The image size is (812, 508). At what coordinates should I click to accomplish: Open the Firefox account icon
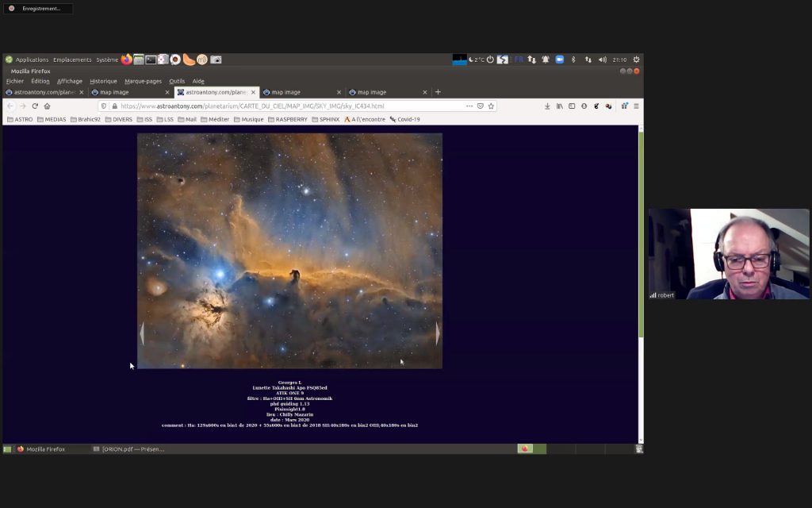click(x=584, y=106)
